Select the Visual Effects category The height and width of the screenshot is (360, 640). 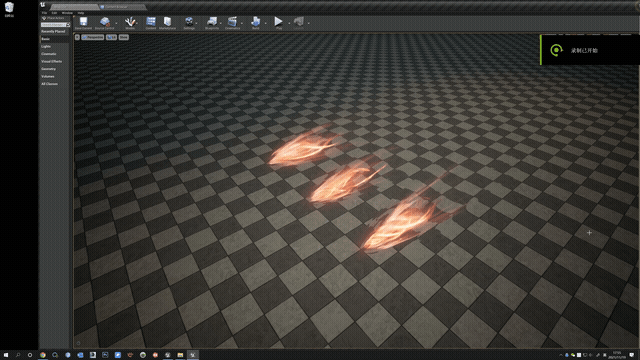pyautogui.click(x=51, y=61)
